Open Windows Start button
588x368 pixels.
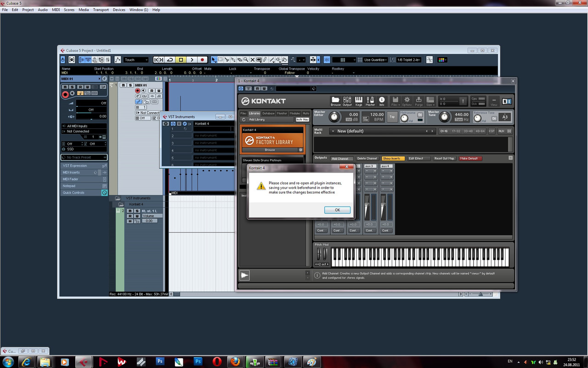tap(8, 362)
